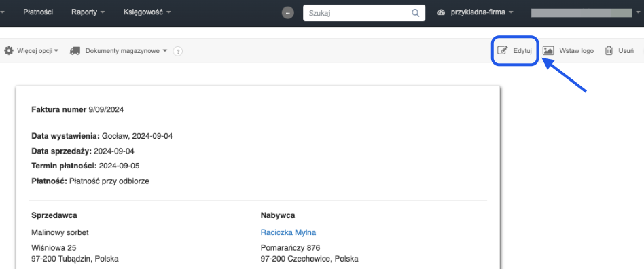Click the text 97-200 Tubądzin, Polska
Viewport: 644px width, 269px height.
(x=75, y=259)
